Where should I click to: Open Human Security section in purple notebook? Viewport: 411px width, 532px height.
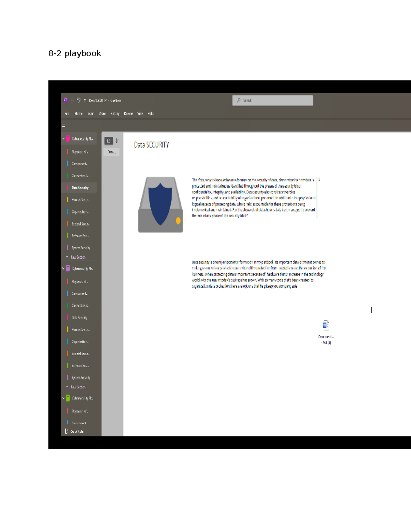tap(79, 330)
